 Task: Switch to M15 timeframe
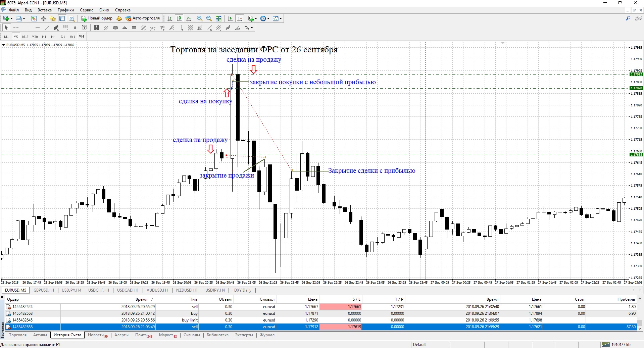pyautogui.click(x=25, y=37)
